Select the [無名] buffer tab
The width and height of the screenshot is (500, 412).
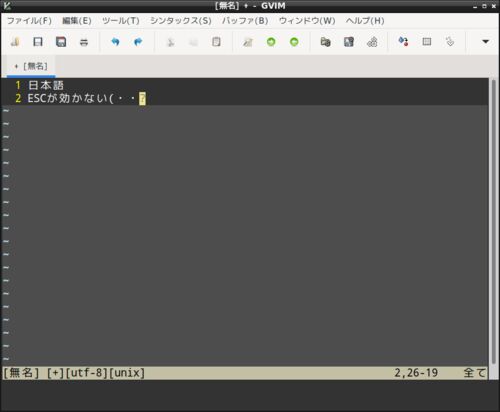click(x=31, y=66)
